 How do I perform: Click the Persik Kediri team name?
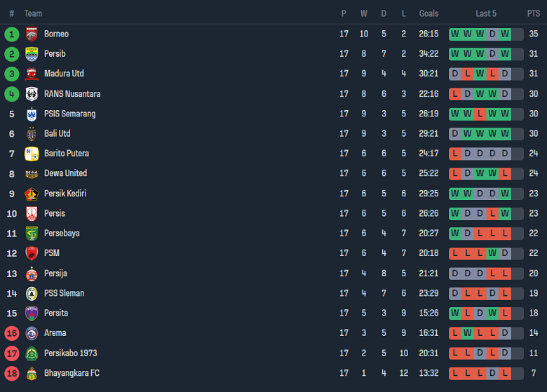pyautogui.click(x=65, y=194)
